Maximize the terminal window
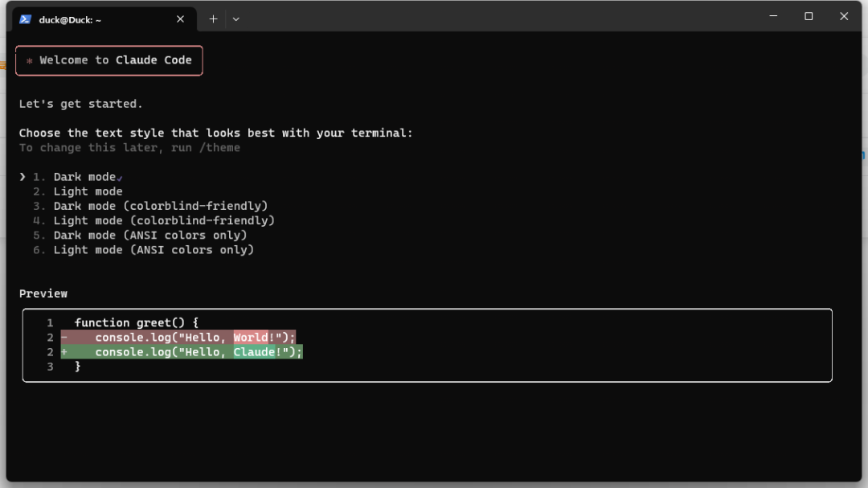 (809, 16)
